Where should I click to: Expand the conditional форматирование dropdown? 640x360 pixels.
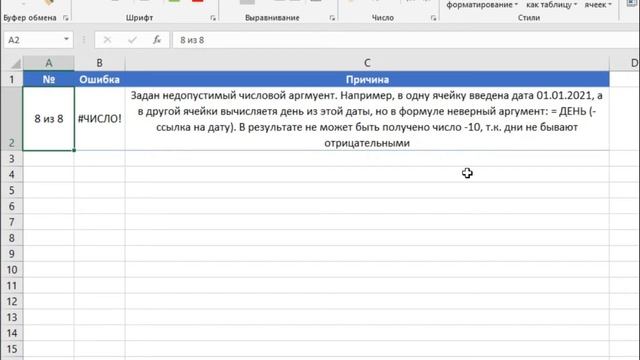(x=482, y=5)
